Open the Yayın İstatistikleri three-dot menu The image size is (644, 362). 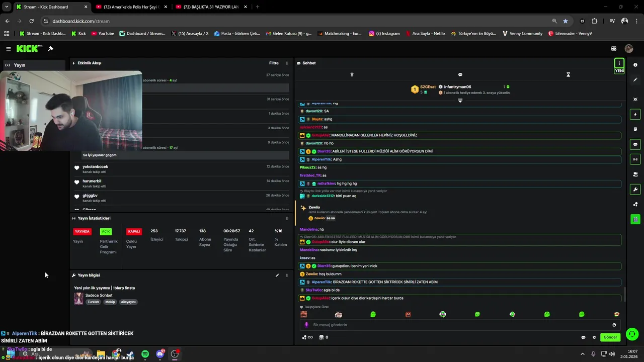click(x=287, y=218)
